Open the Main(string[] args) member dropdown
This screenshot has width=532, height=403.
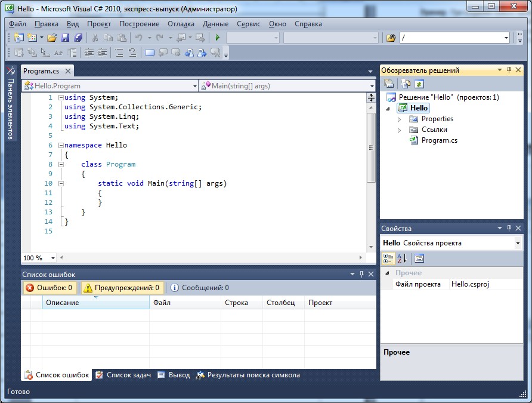click(372, 86)
